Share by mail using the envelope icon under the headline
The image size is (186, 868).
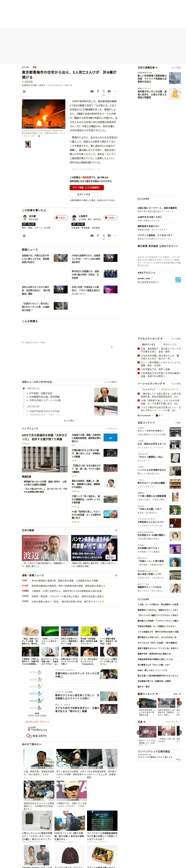[92, 91]
